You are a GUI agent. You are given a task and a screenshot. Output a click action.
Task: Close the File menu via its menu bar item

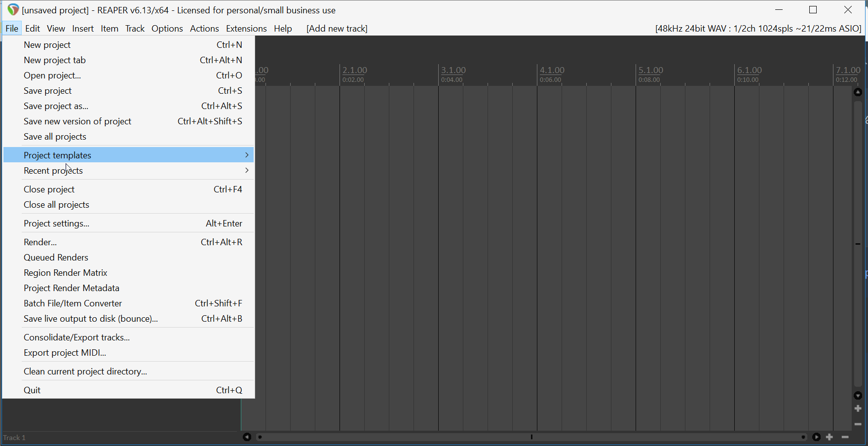coord(12,28)
